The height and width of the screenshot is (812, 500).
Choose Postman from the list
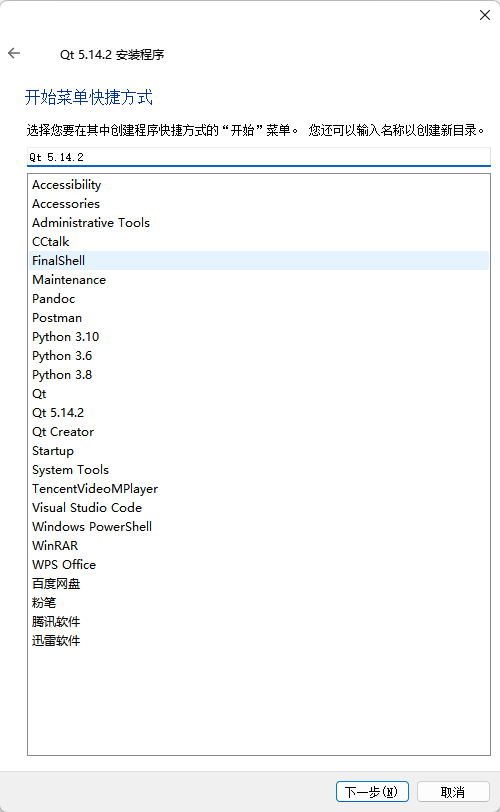(x=259, y=317)
